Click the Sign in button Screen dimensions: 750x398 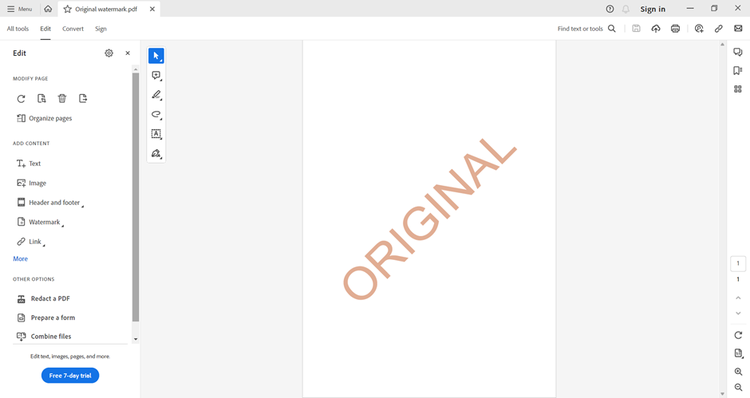652,9
